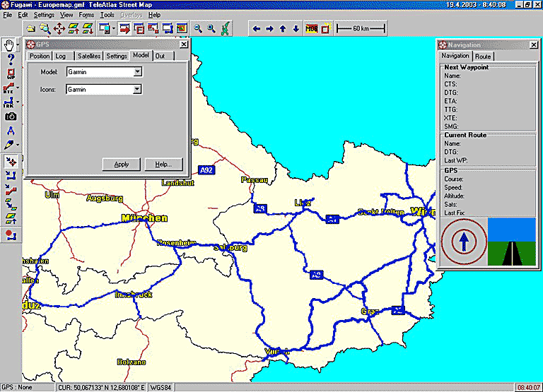
Task: Click the MOB button in toolbar
Action: click(311, 29)
